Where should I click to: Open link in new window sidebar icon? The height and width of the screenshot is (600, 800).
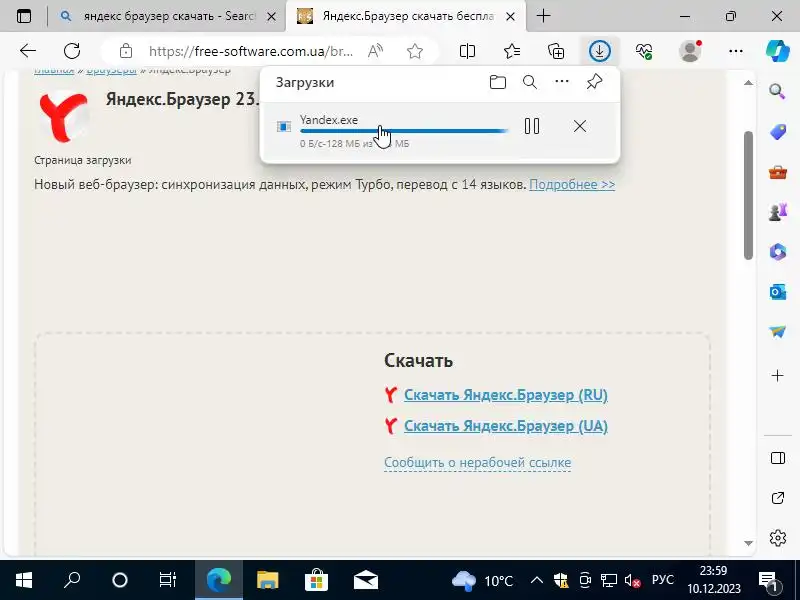point(778,498)
